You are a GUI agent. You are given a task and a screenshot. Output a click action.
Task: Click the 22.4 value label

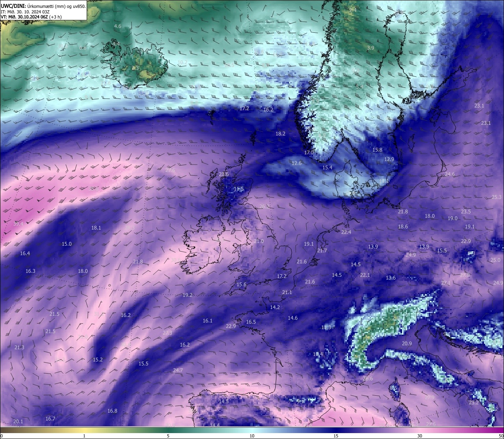point(346,232)
